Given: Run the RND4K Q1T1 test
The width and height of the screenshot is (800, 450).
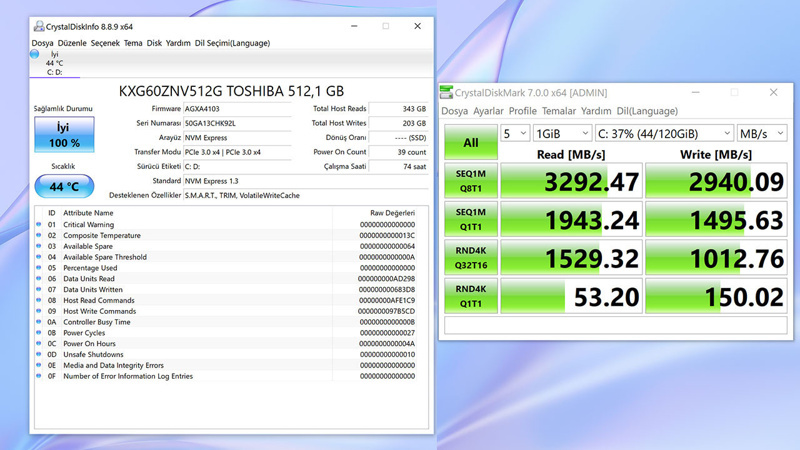Looking at the screenshot, I should pos(470,296).
